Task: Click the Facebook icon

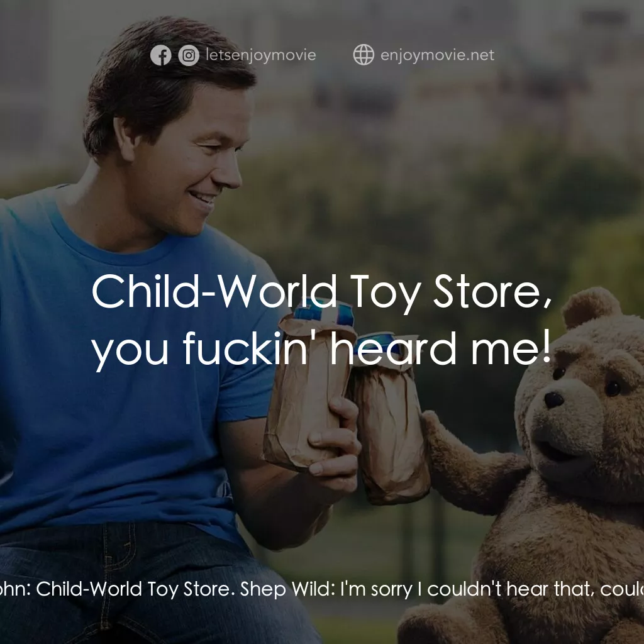Action: coord(160,55)
